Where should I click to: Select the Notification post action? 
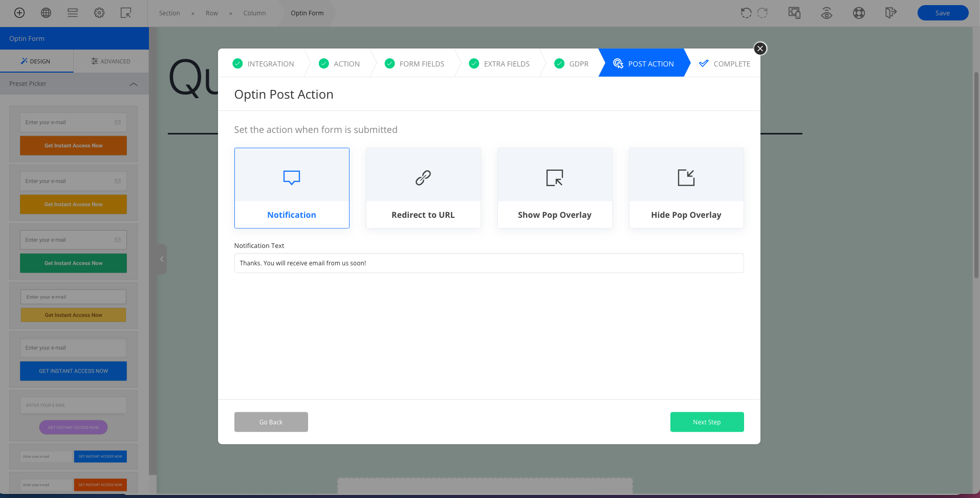coord(292,188)
